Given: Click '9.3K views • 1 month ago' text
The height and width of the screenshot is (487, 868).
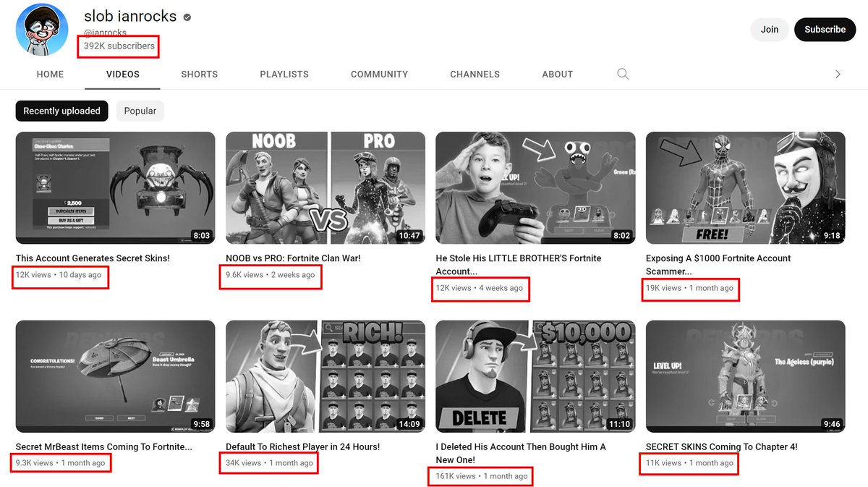Looking at the screenshot, I should (x=60, y=463).
